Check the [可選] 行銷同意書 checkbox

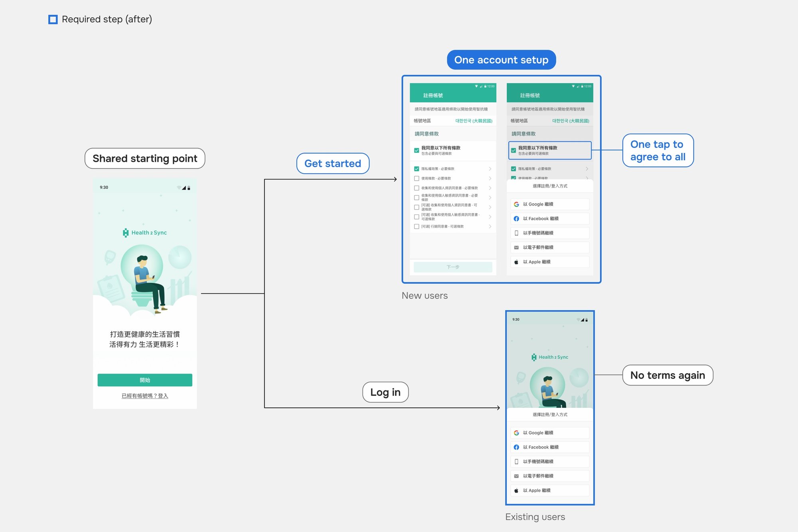417,226
